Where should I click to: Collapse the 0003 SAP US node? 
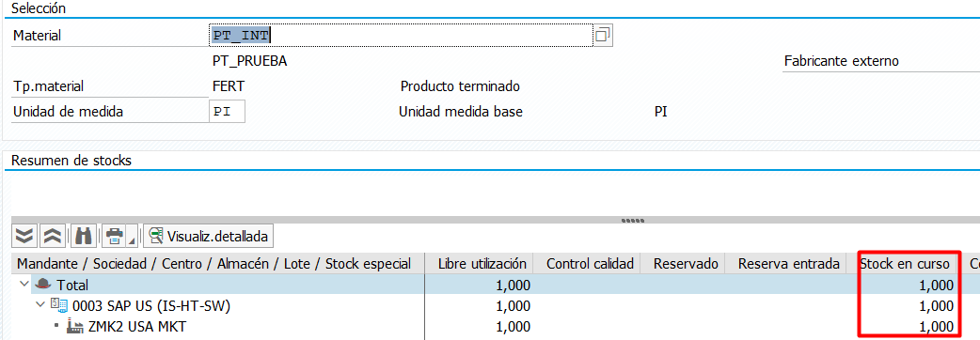pos(40,305)
